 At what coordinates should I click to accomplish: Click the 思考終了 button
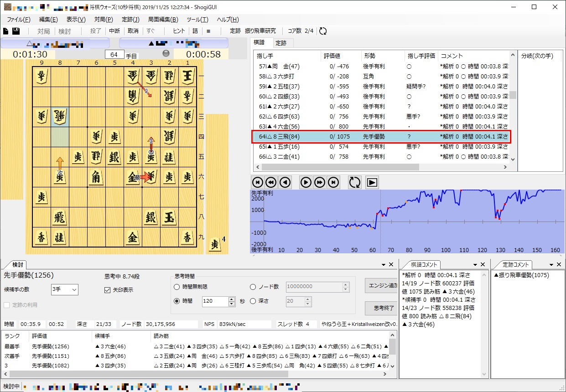(x=381, y=308)
